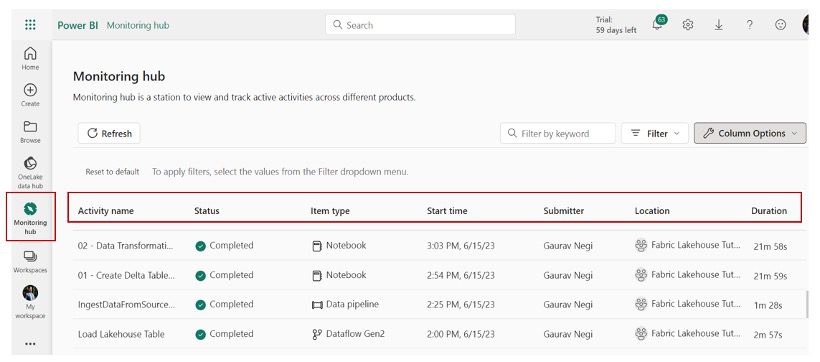
Task: Click Data pipeline icon in IngestDataFromSource row
Action: click(316, 305)
